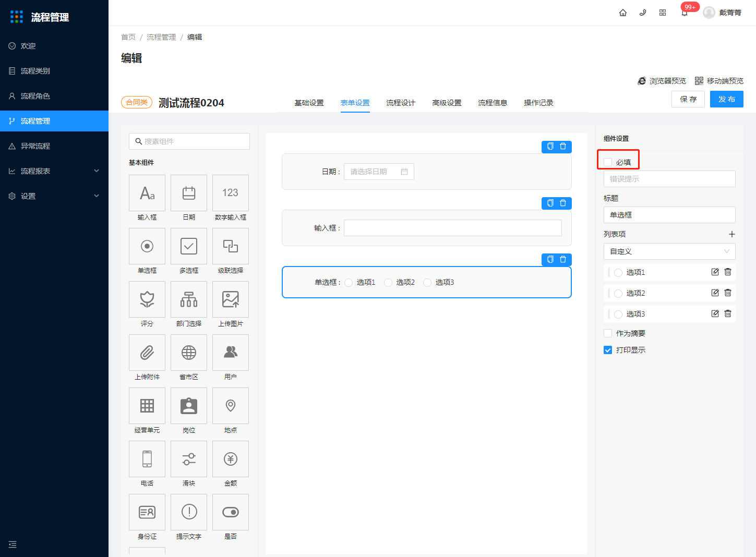Screen dimensions: 756x557
Task: Open 流程类别 in the sidebar
Action: pos(54,71)
